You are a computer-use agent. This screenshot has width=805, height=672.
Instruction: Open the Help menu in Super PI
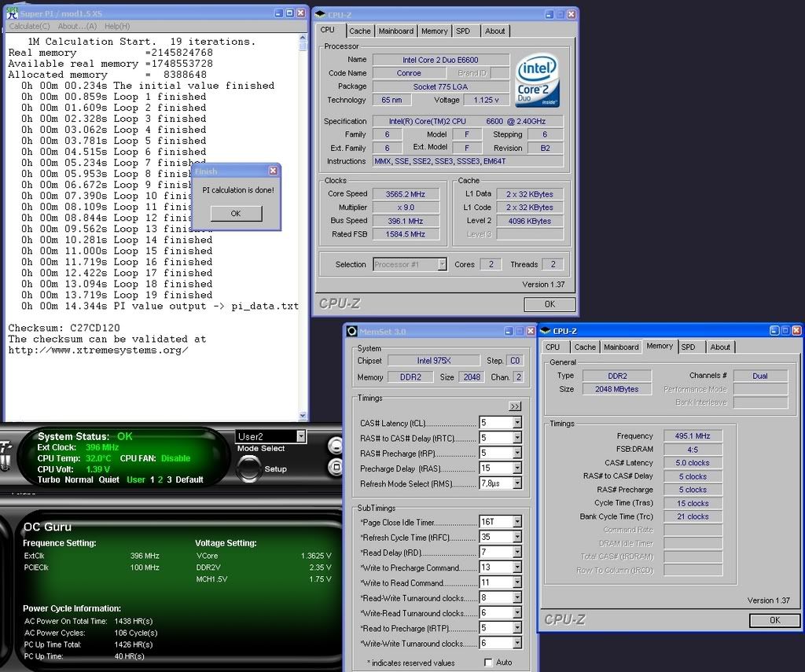click(117, 26)
